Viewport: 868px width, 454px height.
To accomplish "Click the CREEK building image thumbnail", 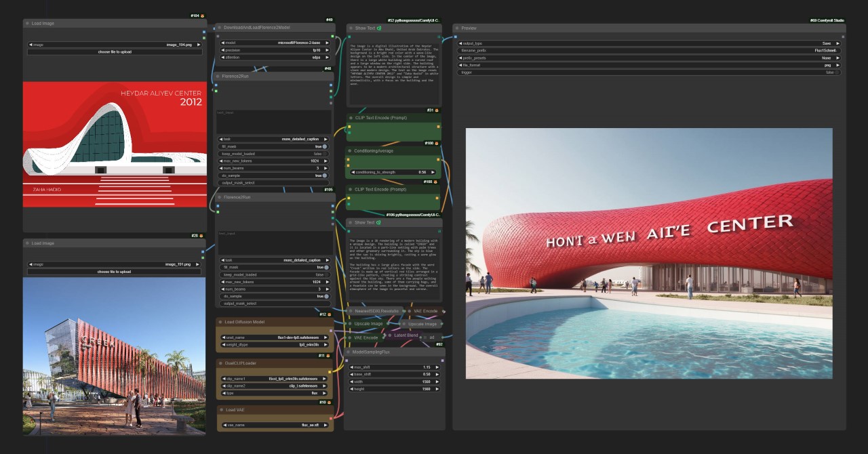I will [115, 356].
